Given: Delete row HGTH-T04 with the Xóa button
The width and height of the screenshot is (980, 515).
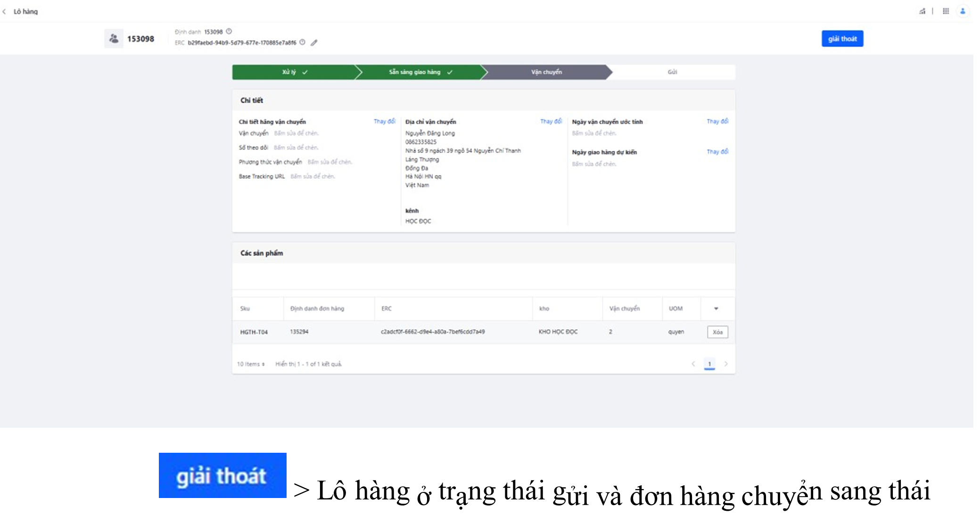Looking at the screenshot, I should tap(717, 332).
